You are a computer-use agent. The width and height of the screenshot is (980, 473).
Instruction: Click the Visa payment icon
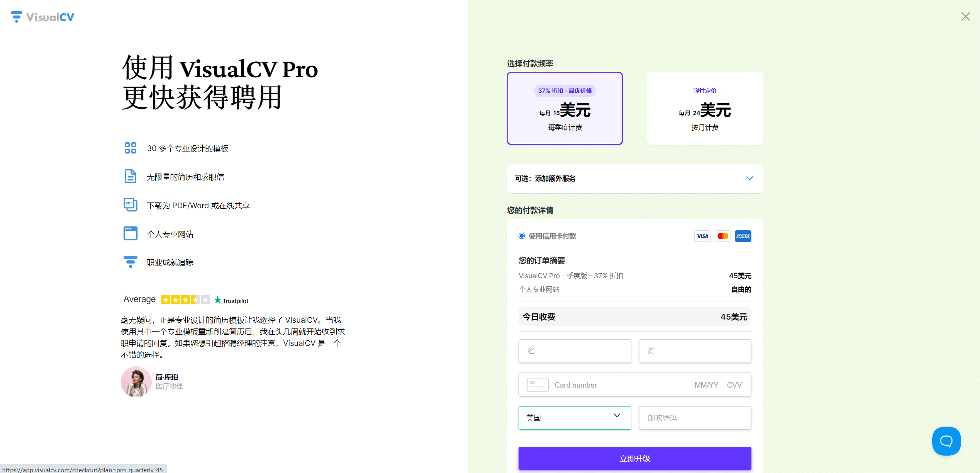(702, 236)
